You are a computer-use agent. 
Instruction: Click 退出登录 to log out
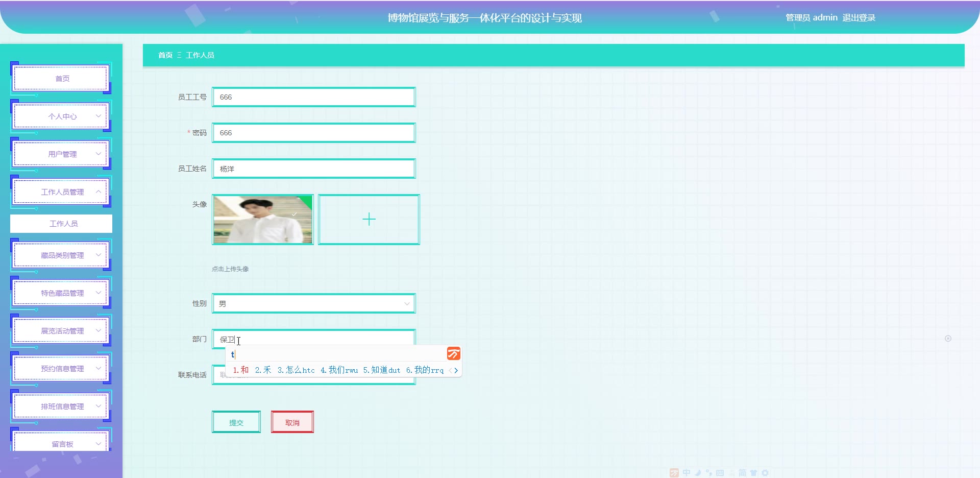coord(859,18)
